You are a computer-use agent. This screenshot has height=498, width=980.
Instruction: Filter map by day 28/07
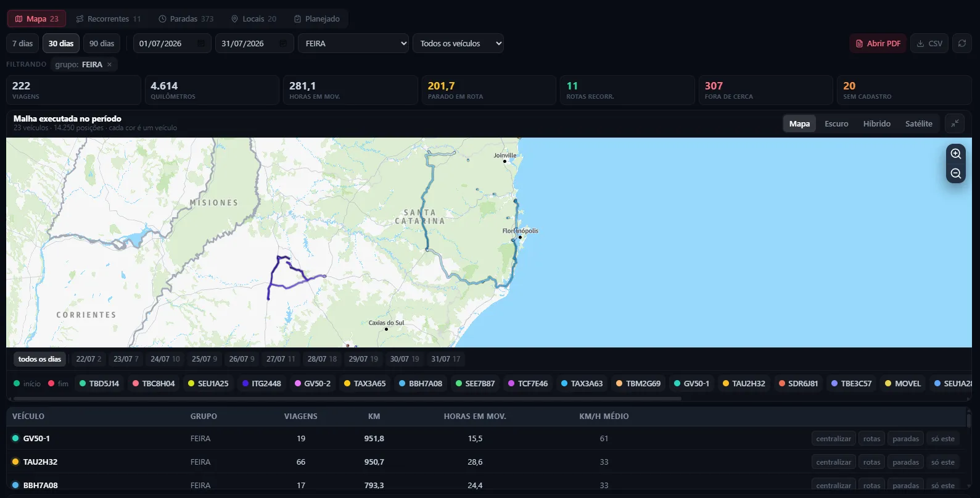click(x=322, y=359)
